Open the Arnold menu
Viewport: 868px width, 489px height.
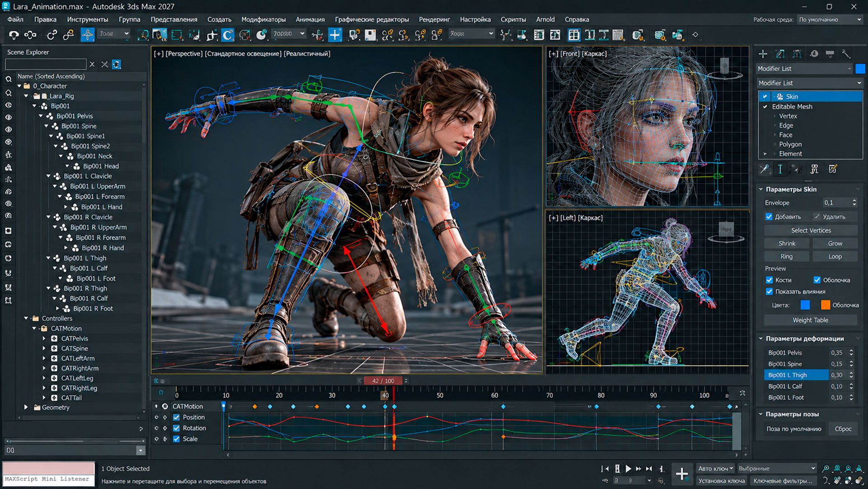545,19
